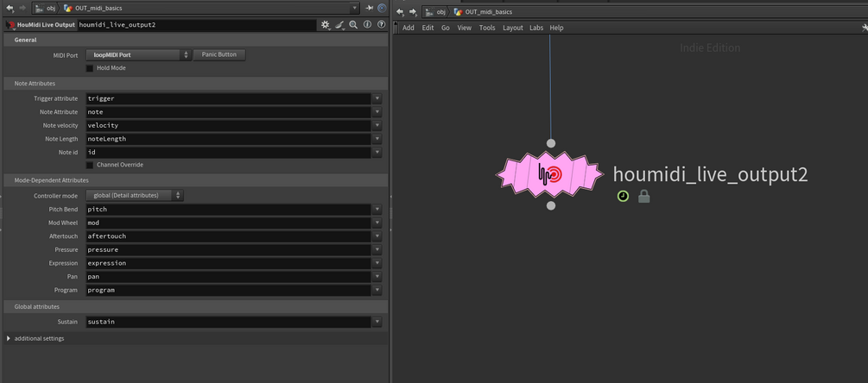Click the Sustain field containing sustain
The image size is (868, 383).
pyautogui.click(x=229, y=322)
